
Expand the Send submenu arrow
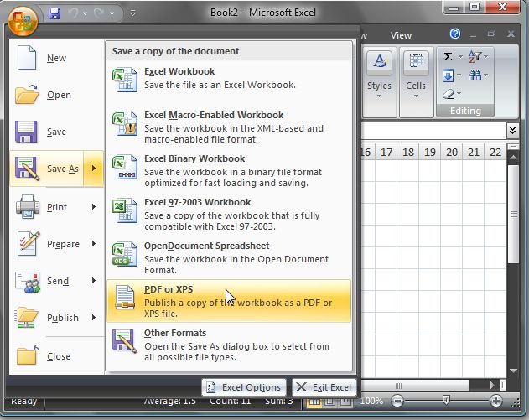tap(94, 280)
